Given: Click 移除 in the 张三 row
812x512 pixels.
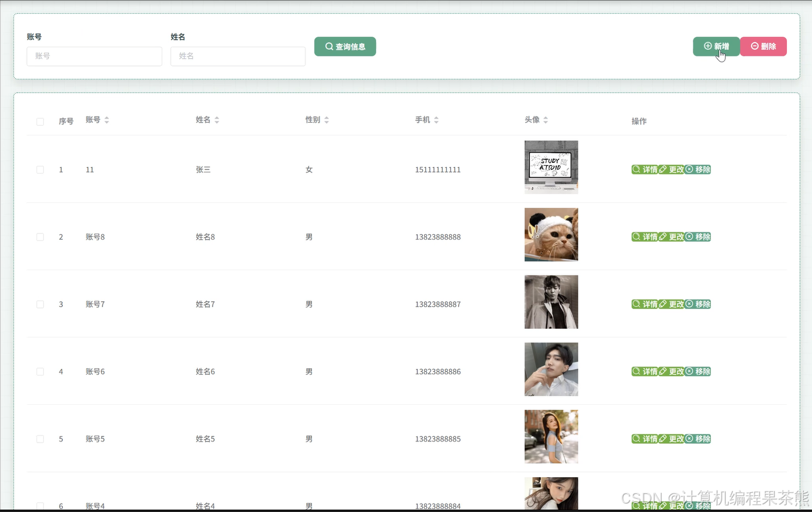Looking at the screenshot, I should [x=698, y=169].
